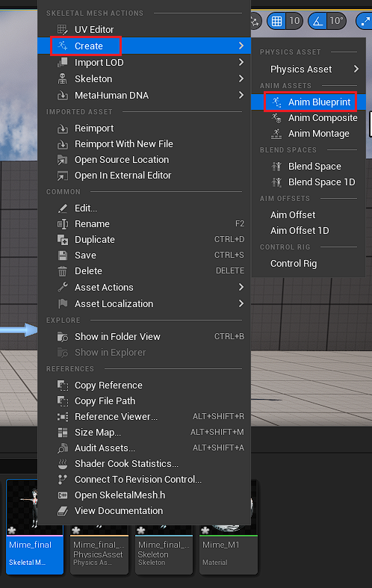372x588 pixels.
Task: Click the Reference Viewer icon
Action: click(62, 417)
